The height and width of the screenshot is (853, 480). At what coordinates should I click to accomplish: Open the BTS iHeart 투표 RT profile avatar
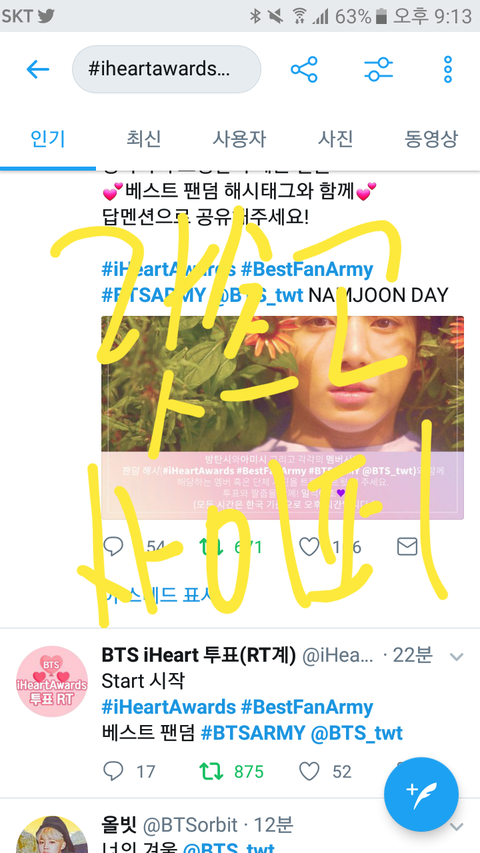point(52,681)
